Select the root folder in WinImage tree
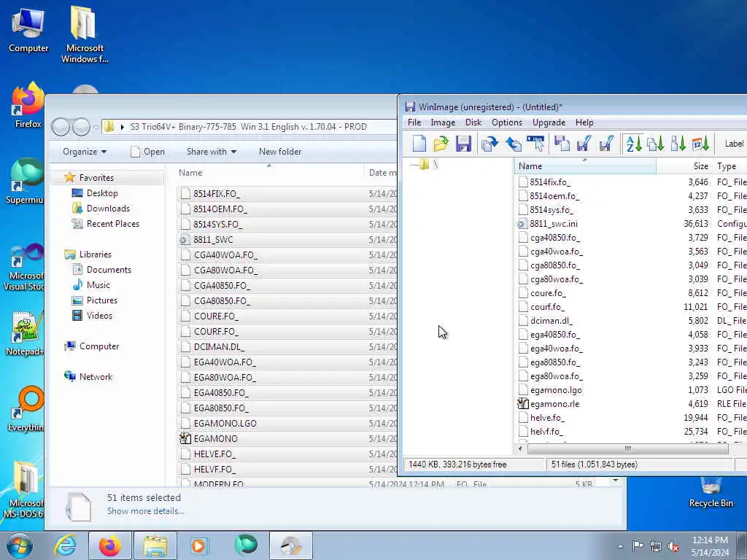 427,165
